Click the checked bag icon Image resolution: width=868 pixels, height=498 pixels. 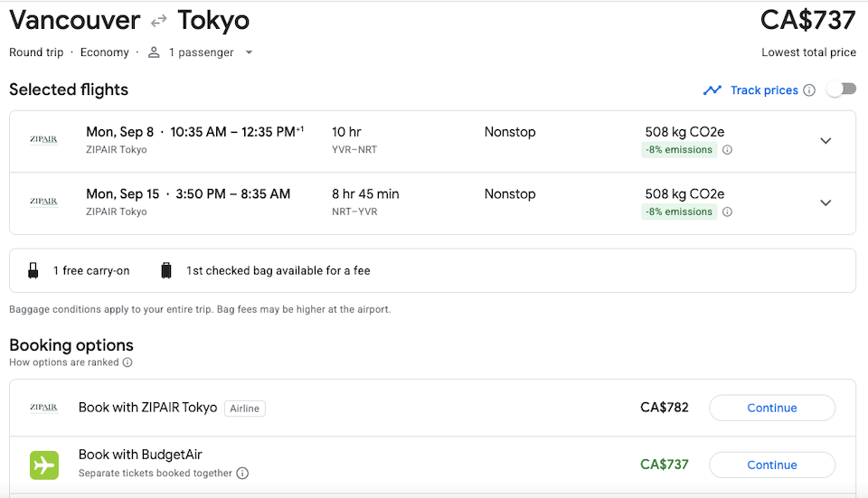[166, 270]
